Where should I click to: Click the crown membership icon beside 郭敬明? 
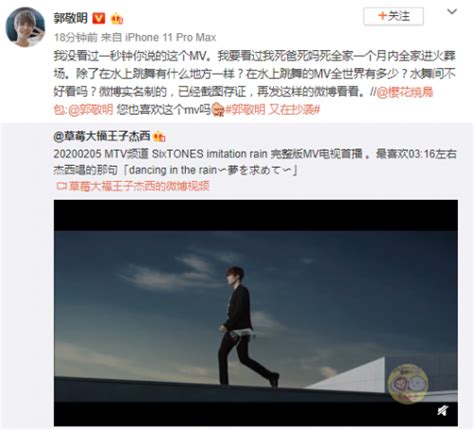click(x=117, y=19)
